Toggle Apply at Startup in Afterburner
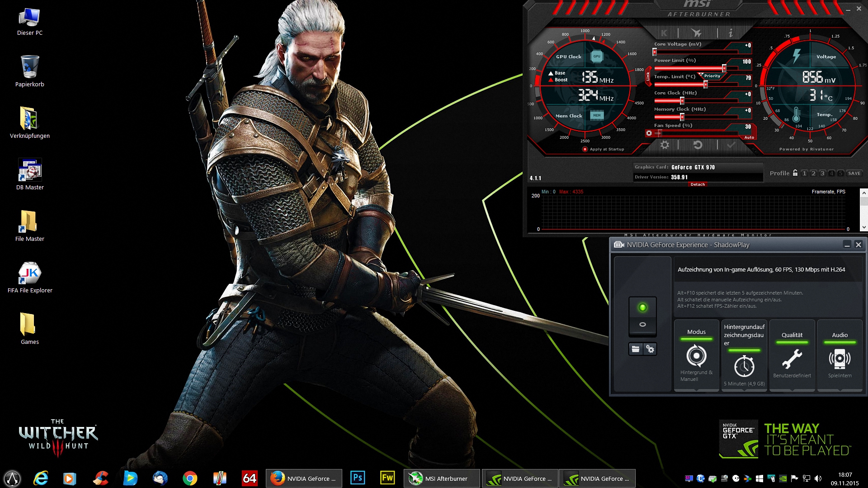868x488 pixels. coord(585,149)
